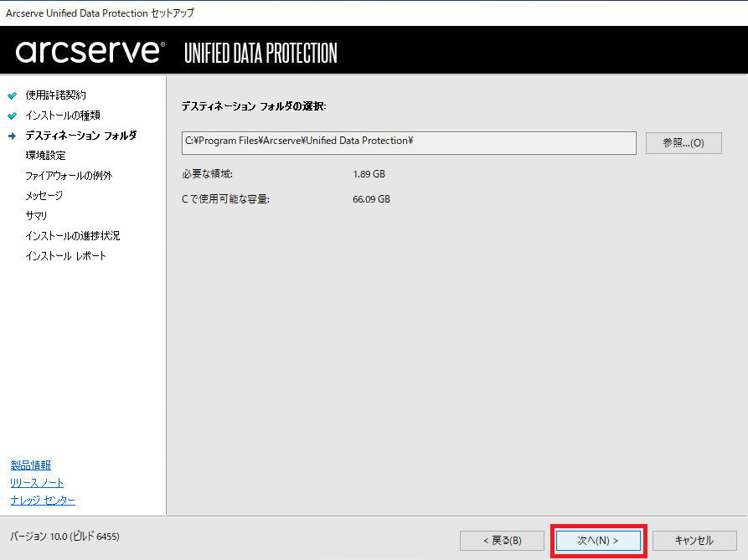Select インストール レポート in the sidebar
The height and width of the screenshot is (560, 748).
click(67, 255)
